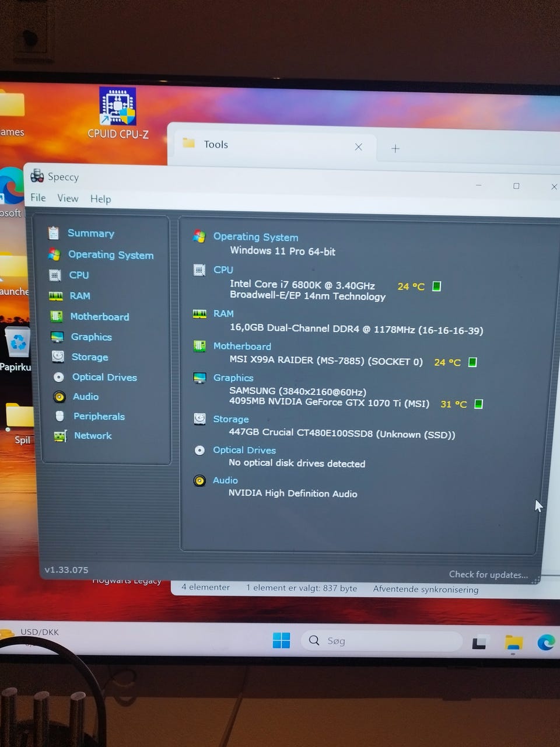Click the Audio speaker icon in sidebar
560x747 pixels.
point(59,397)
